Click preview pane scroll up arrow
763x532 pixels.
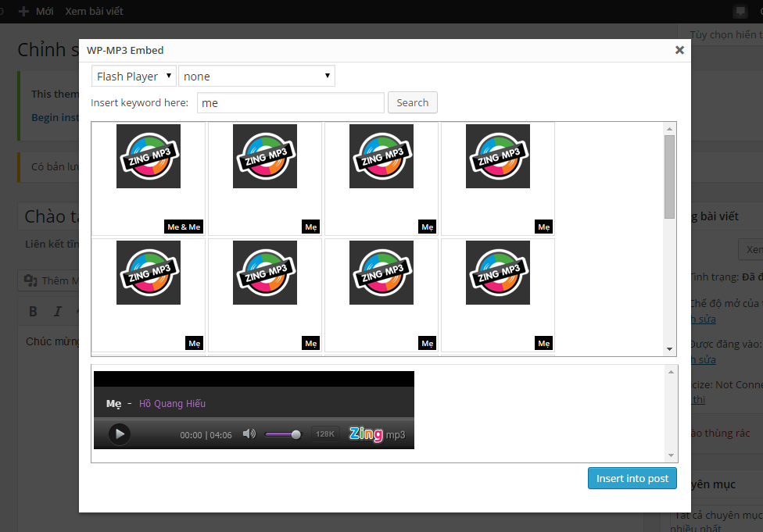(671, 372)
